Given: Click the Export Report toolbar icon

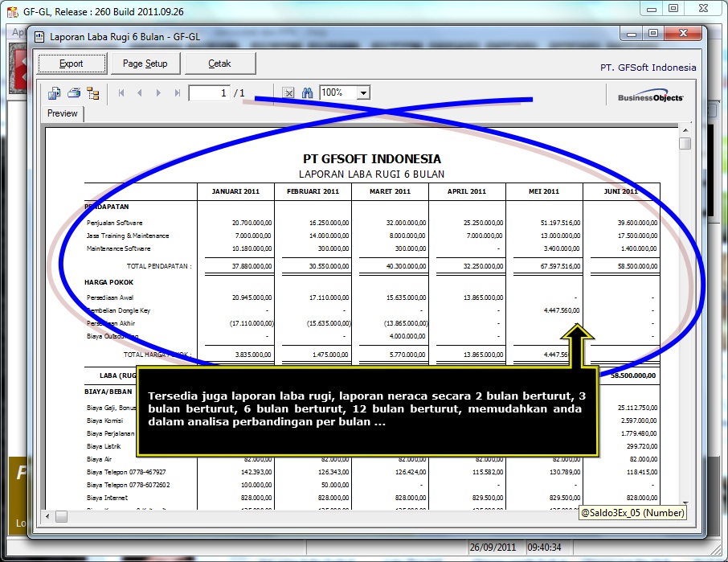Looking at the screenshot, I should point(55,93).
